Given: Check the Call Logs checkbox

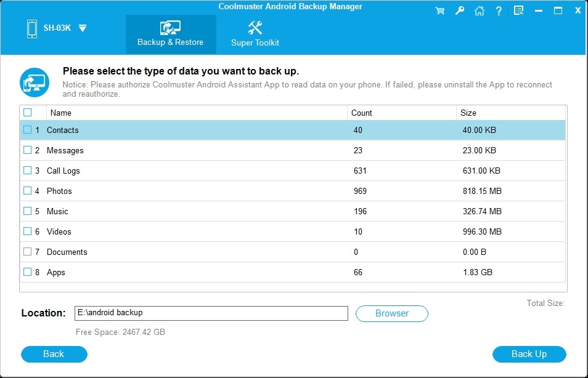Looking at the screenshot, I should pos(27,170).
